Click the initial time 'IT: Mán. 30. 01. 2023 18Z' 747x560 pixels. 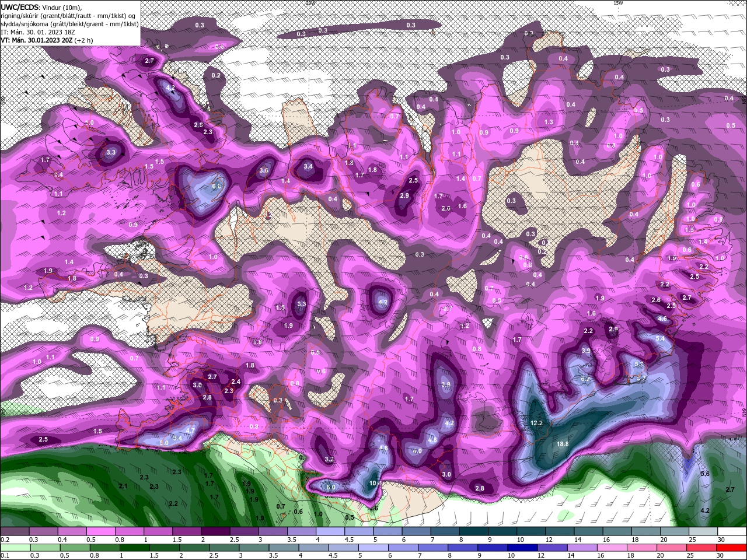click(x=38, y=32)
